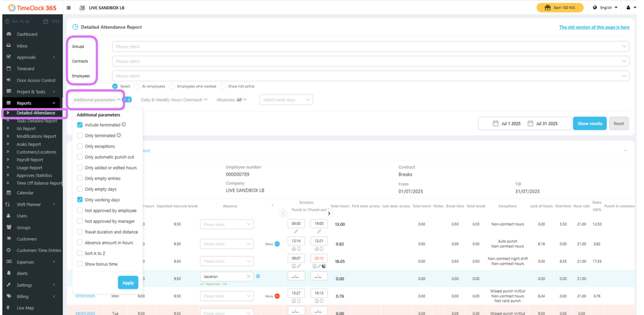Click the red More icon in table

277,296
